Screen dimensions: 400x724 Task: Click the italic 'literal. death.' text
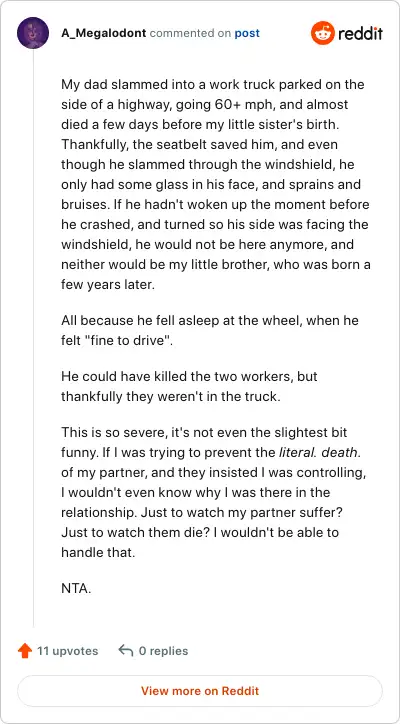(320, 452)
